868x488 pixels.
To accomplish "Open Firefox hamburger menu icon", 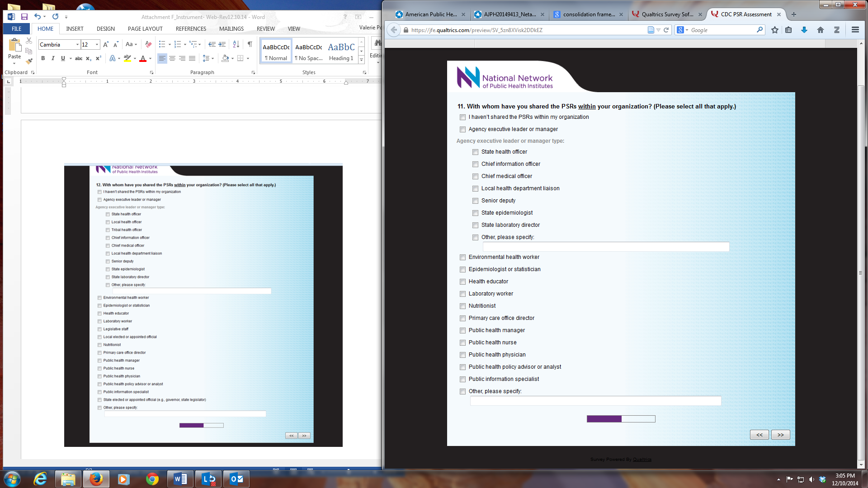I will coord(855,30).
